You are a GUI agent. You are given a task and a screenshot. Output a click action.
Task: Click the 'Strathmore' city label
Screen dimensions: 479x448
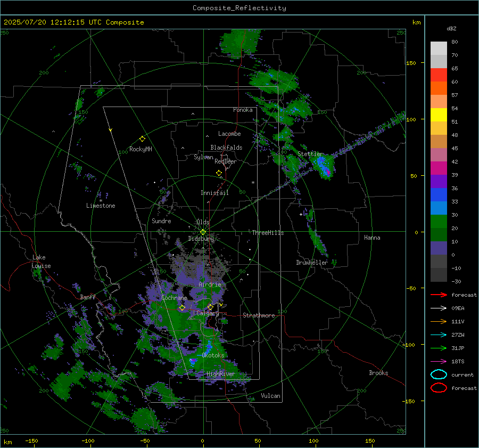click(x=259, y=315)
